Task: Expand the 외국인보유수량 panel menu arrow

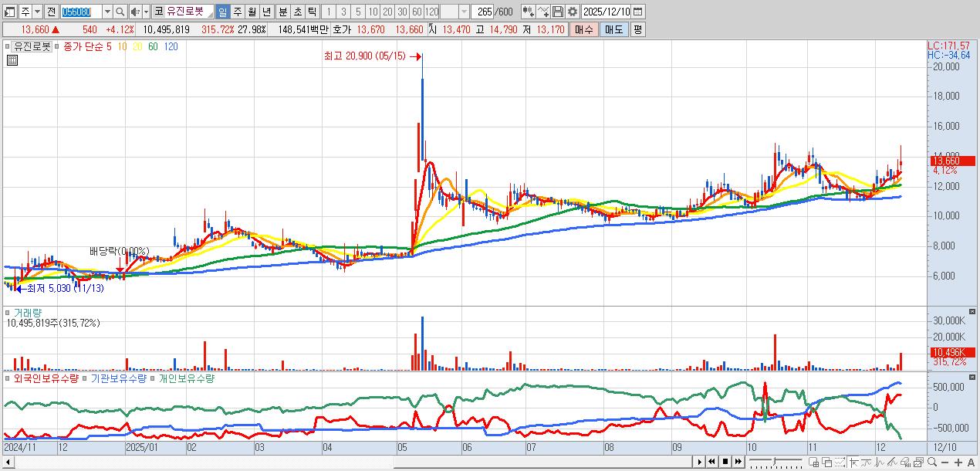Action: 8,378
